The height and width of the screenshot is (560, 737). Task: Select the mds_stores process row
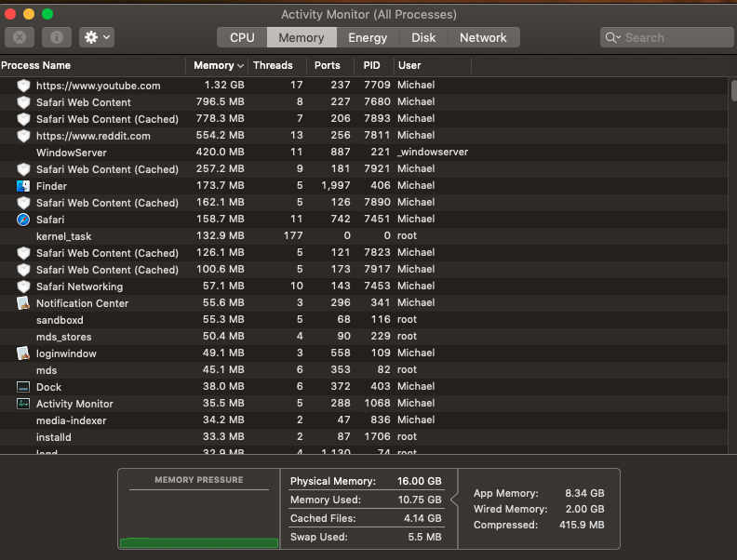364,337
